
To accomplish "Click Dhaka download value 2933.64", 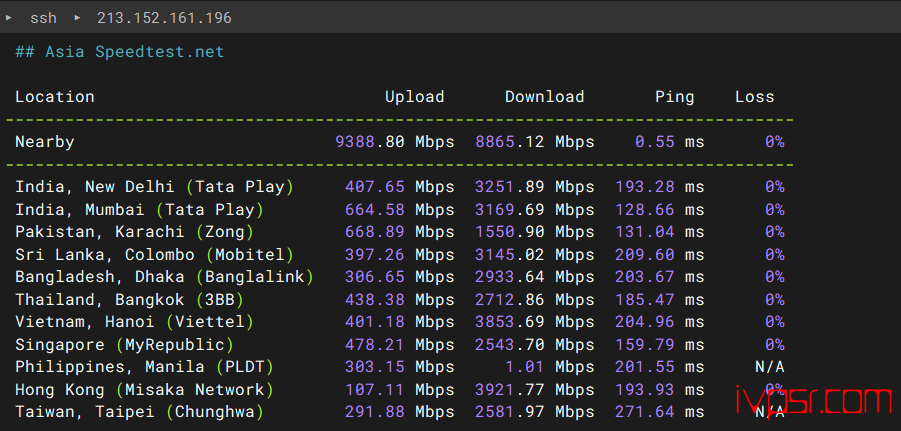I will tap(510, 276).
